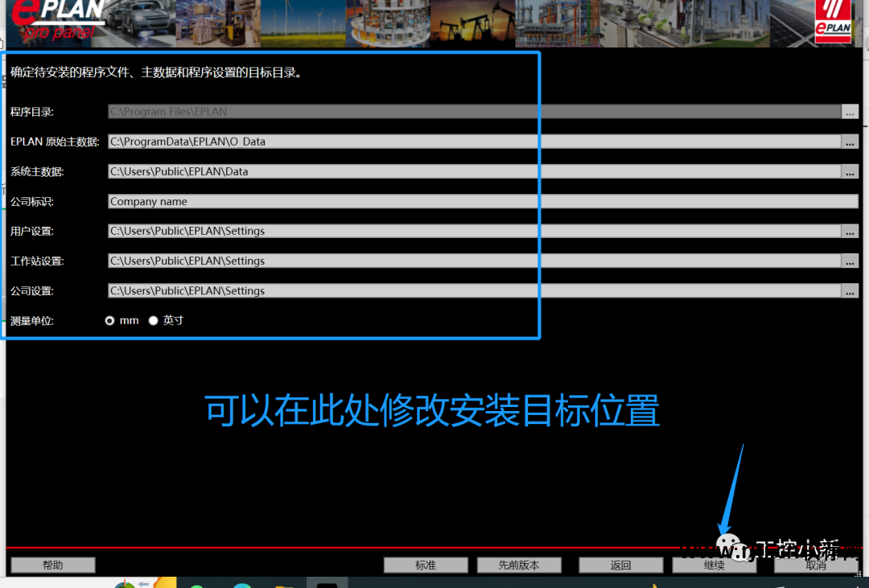869x588 pixels.
Task: Open folder picker for 公司设置
Action: click(850, 291)
